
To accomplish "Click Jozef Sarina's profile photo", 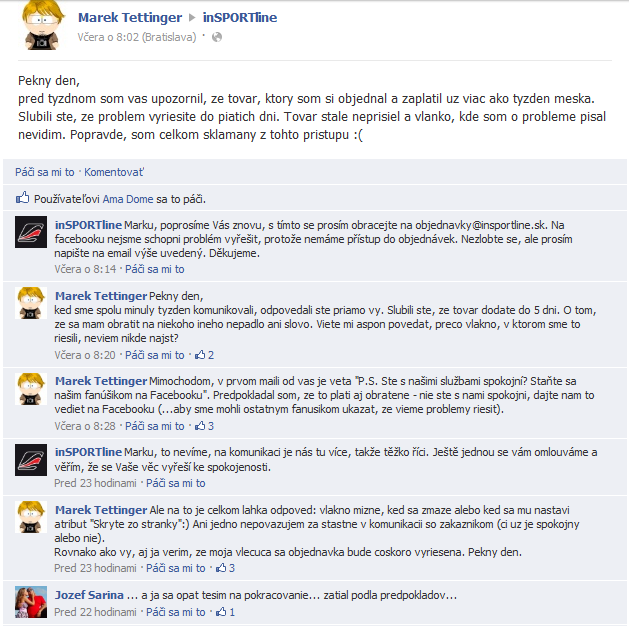I will coord(31,602).
